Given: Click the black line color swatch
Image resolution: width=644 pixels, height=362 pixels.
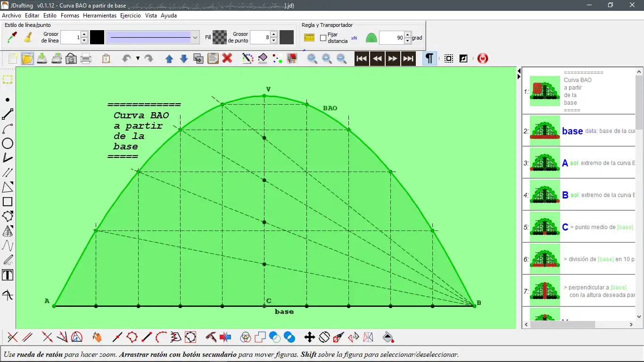Looking at the screenshot, I should 97,37.
